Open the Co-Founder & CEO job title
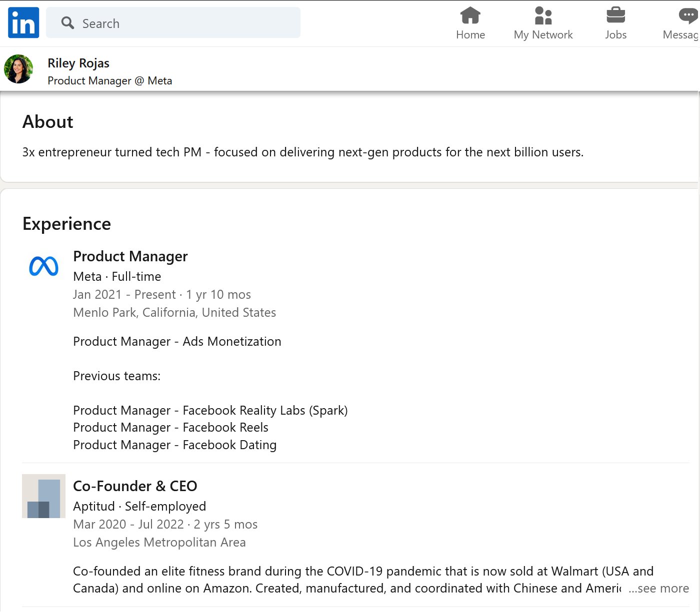 point(135,486)
